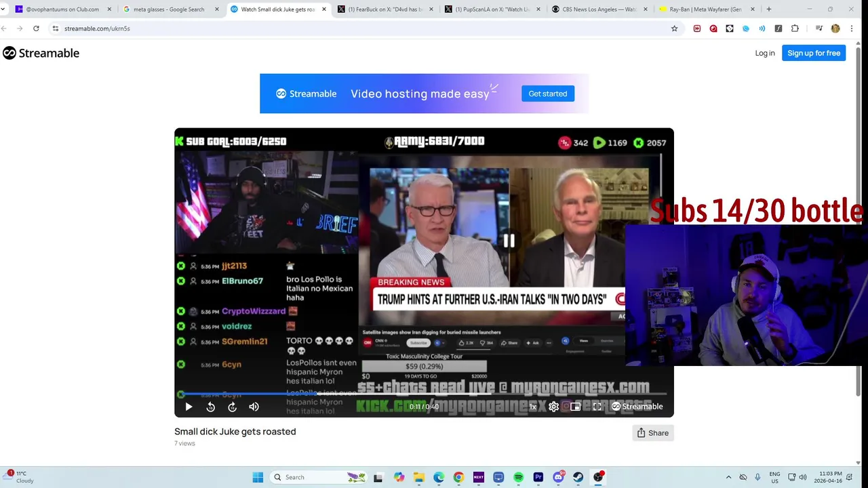This screenshot has height=488, width=868.
Task: Click the blue sound waves extension
Action: 762,28
